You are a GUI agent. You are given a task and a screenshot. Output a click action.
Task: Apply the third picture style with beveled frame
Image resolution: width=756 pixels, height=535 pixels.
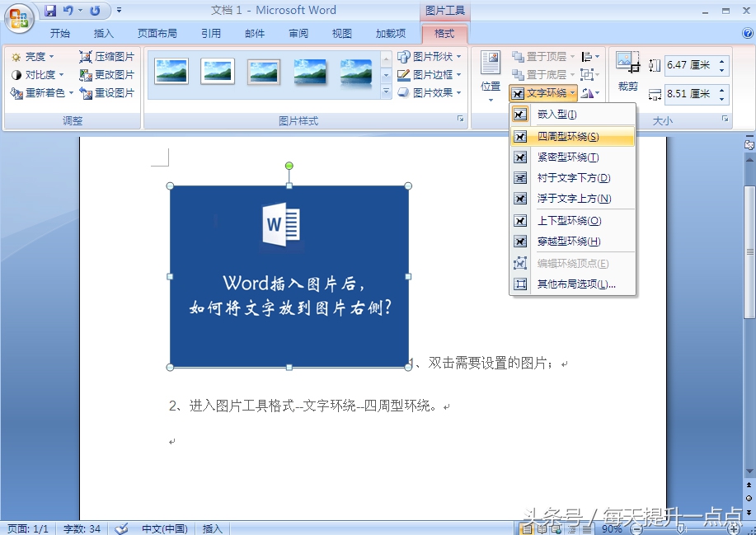click(x=263, y=72)
